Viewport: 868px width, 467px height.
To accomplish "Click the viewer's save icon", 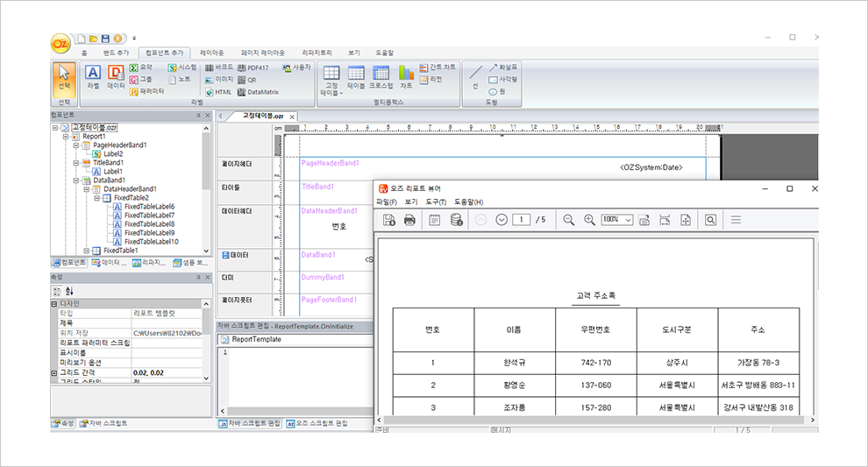I will click(389, 220).
